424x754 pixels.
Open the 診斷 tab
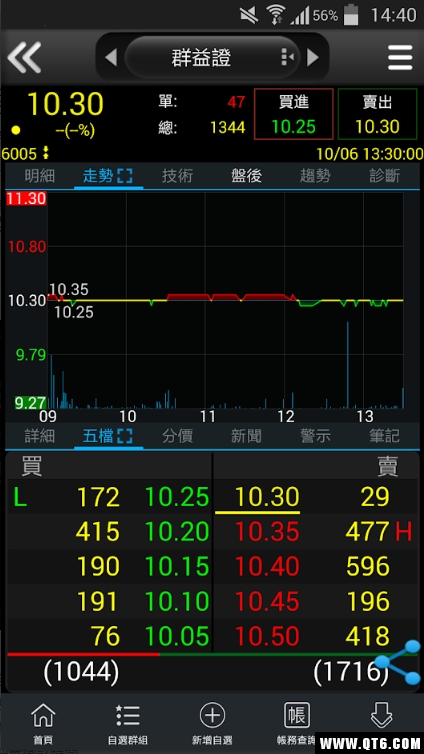(x=385, y=176)
